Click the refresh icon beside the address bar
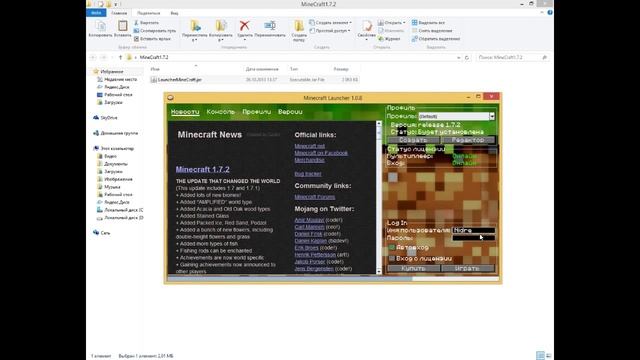 [467, 58]
